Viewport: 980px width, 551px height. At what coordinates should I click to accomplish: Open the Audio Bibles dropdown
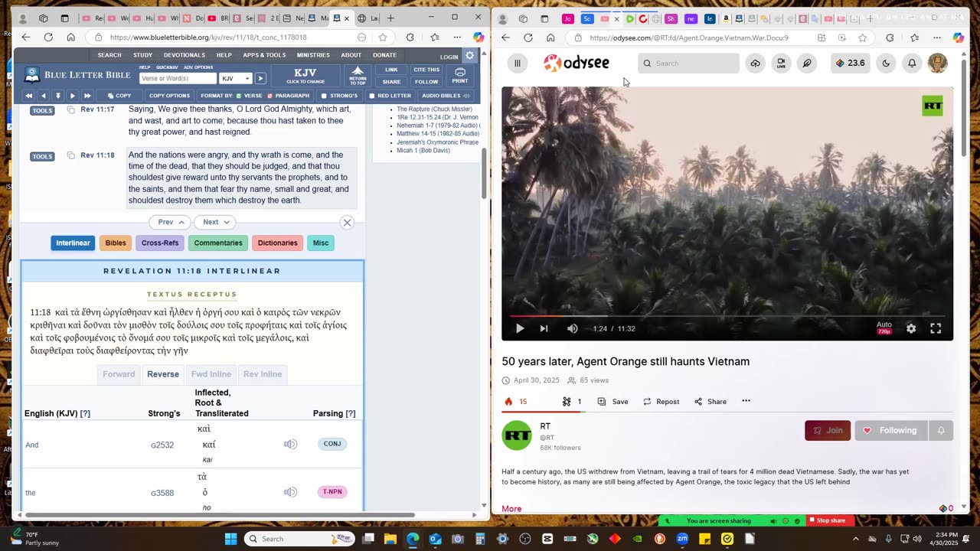point(446,96)
